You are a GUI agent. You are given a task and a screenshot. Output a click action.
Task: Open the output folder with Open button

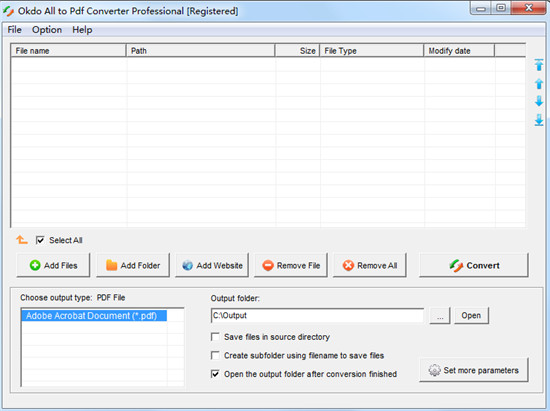471,316
